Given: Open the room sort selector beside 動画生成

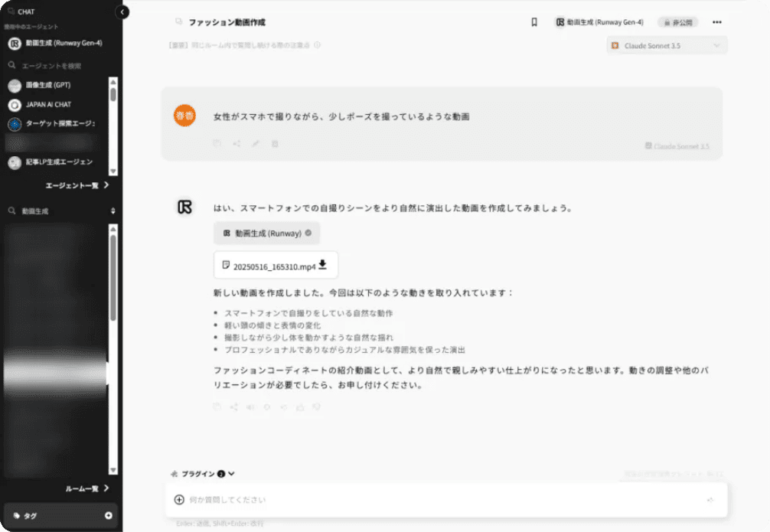Looking at the screenshot, I should (x=113, y=211).
